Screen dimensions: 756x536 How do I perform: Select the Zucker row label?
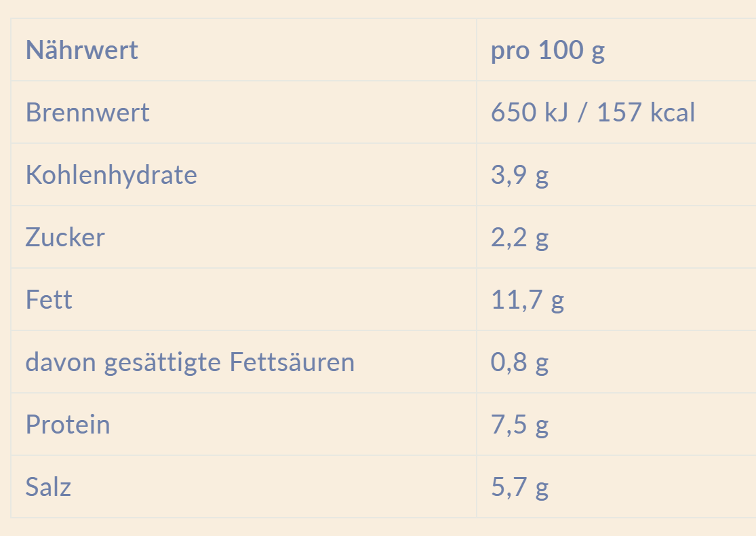click(65, 237)
